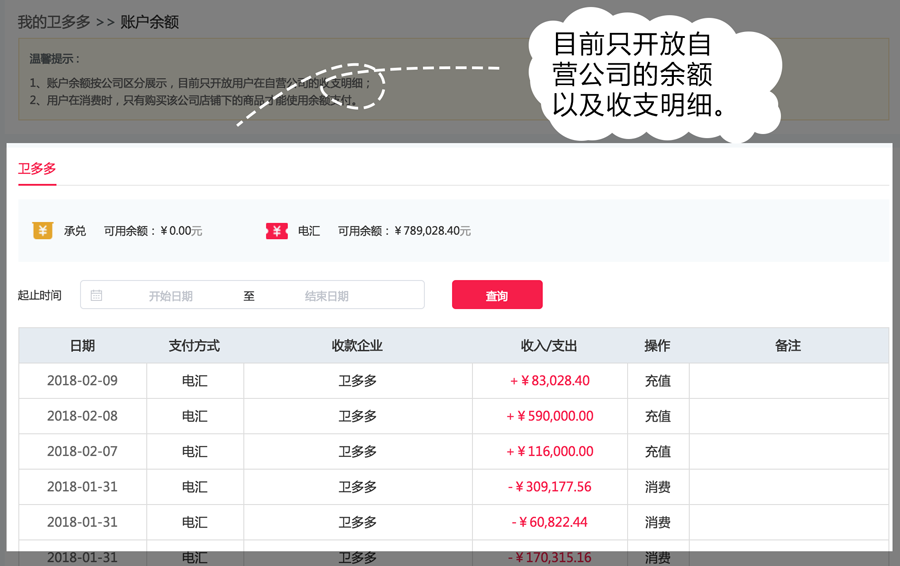Click the 收入/支出 column header
This screenshot has width=900, height=566.
549,346
